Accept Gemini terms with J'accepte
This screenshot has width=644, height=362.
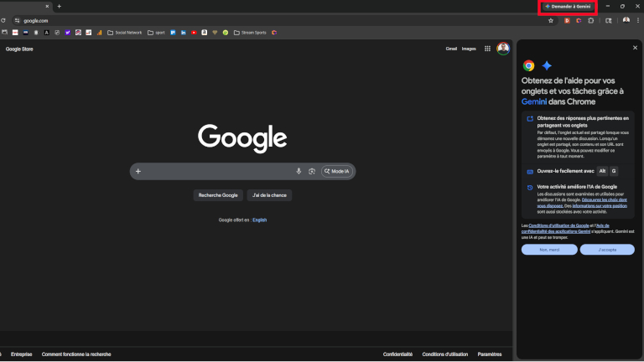(607, 250)
